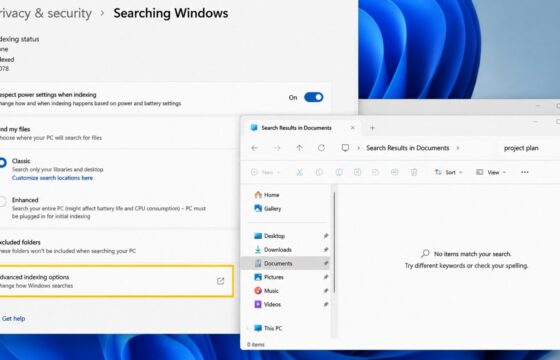
Task: Open the View dropdown
Action: 491,172
